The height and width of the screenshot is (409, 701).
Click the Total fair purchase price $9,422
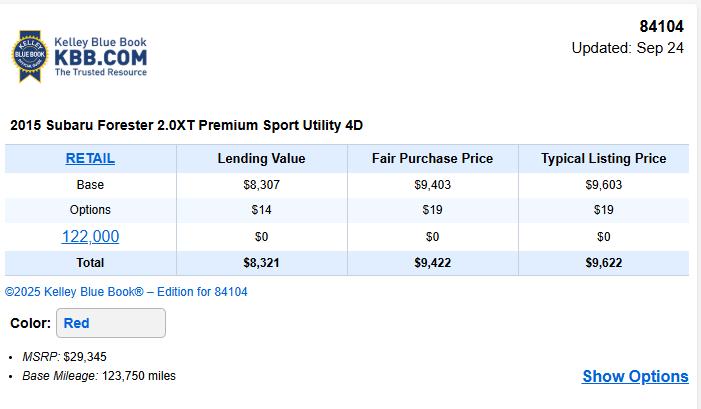point(432,263)
